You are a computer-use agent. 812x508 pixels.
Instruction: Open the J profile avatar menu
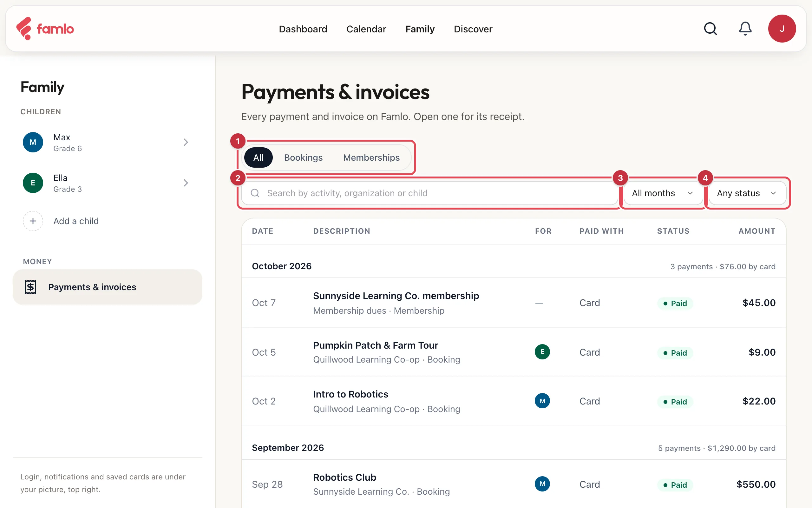pyautogui.click(x=782, y=29)
